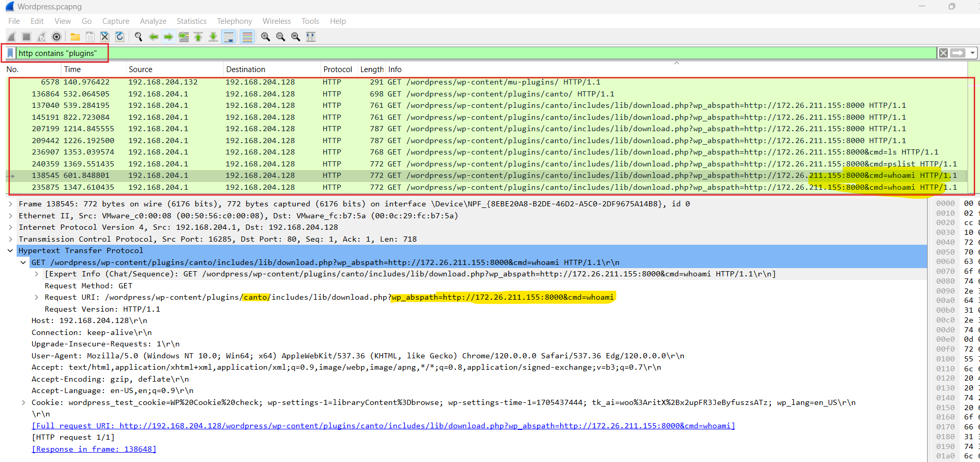Jump to the first packet
The width and height of the screenshot is (980, 462).
click(x=198, y=37)
